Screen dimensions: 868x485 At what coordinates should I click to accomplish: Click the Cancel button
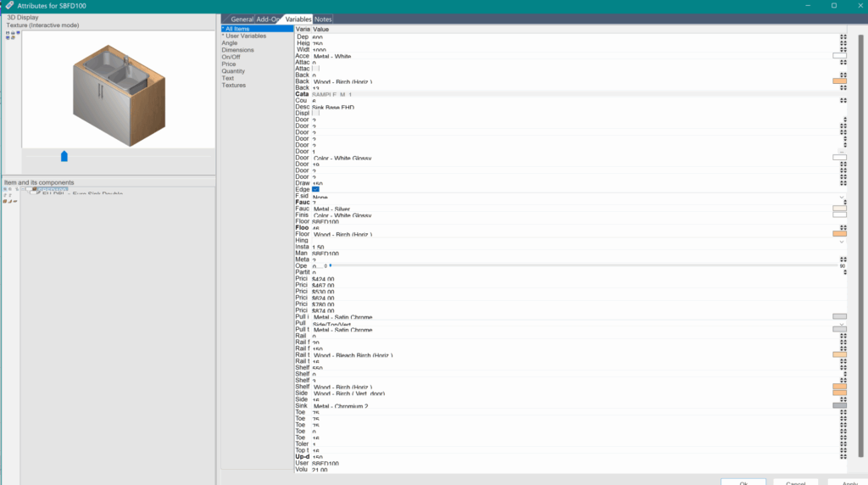point(794,482)
